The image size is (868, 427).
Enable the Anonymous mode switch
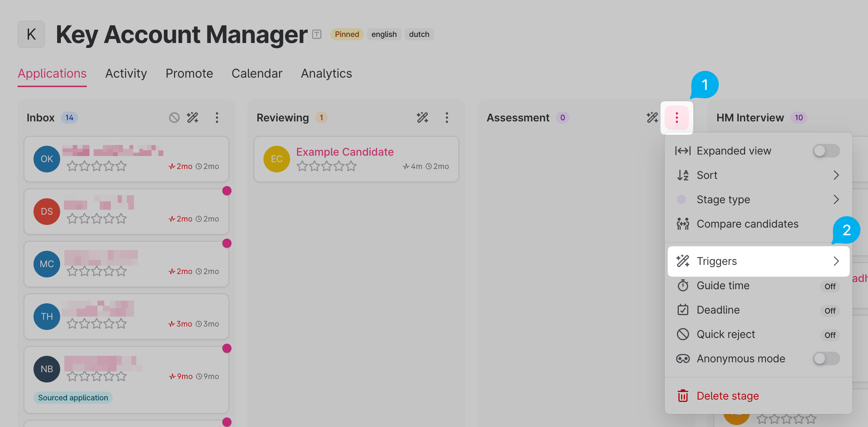pos(826,358)
